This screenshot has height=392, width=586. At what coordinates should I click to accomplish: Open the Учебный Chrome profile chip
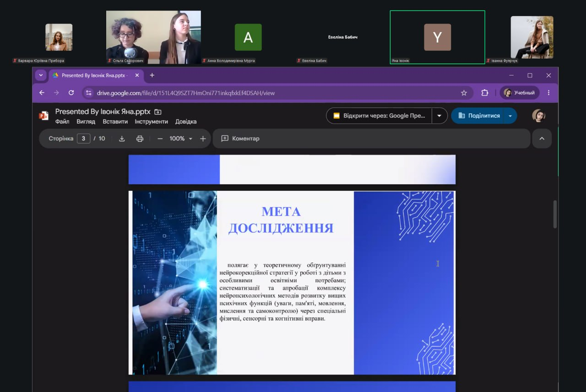click(519, 93)
